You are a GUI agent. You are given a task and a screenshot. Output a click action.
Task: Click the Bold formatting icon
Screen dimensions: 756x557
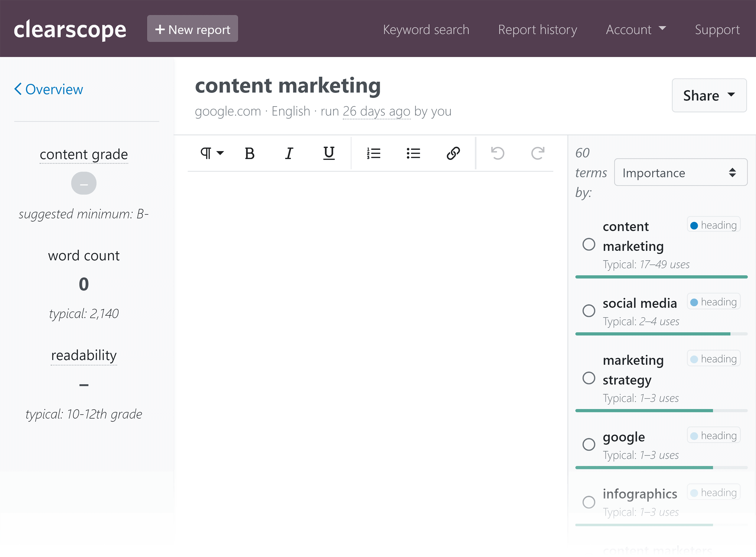(x=249, y=154)
